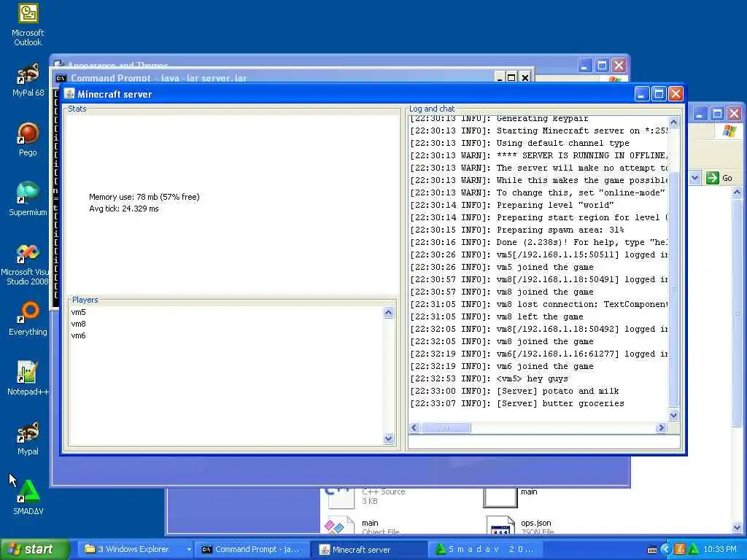Open the address bar dropdown in Explorer window
The image size is (747, 560).
[694, 178]
